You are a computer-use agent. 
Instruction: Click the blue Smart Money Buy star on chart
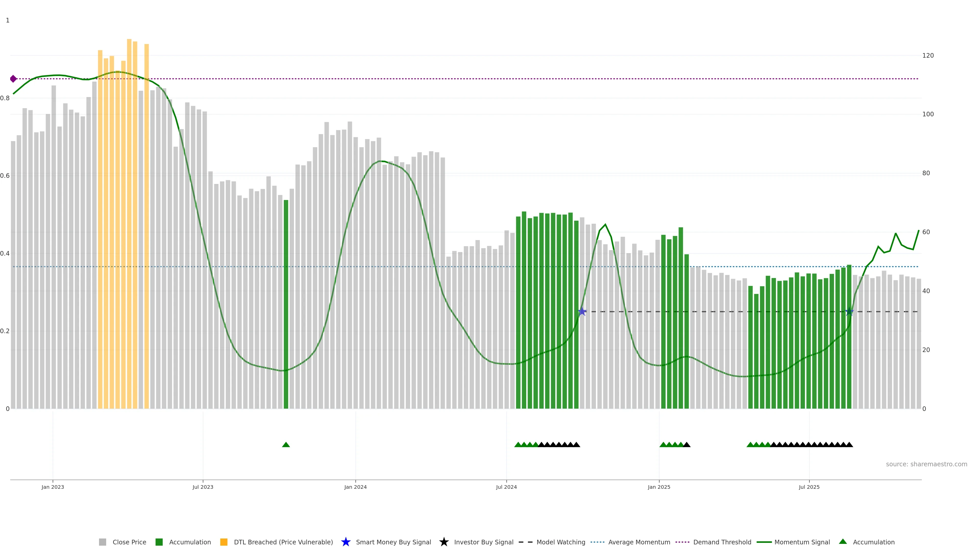[x=582, y=311]
